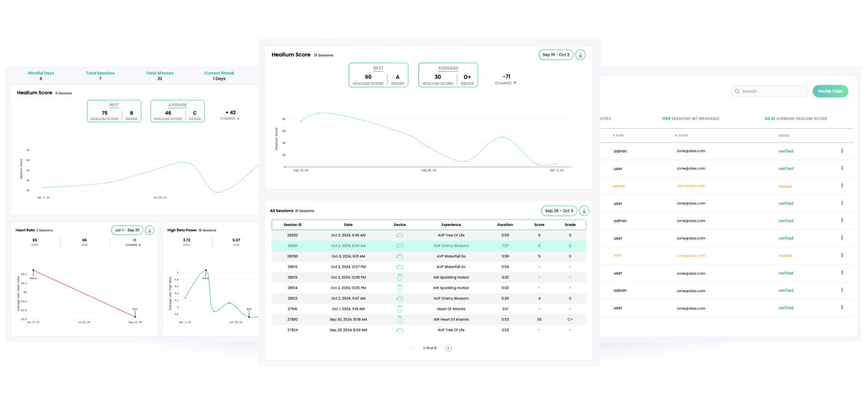Open the Sep 19 - Oct 3 date range picker

(556, 55)
